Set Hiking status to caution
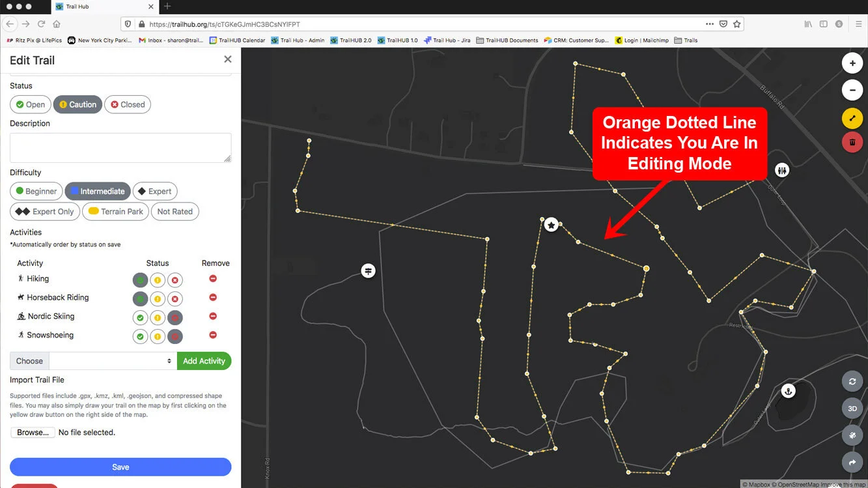868x488 pixels. 158,280
